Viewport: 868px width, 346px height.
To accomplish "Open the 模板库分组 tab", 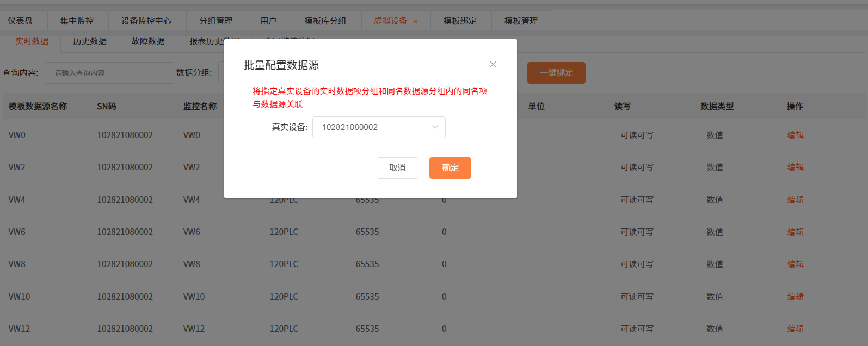I will point(325,21).
